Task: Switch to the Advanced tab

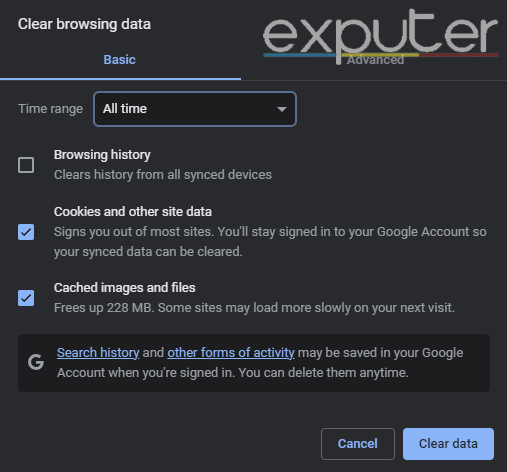Action: 375,60
